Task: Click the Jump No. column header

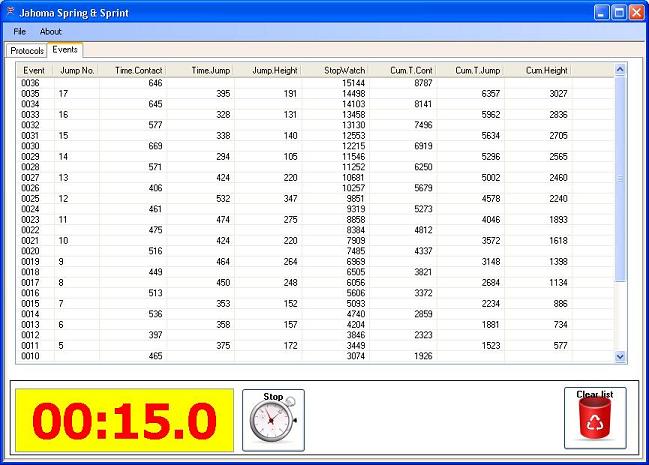Action: [77, 70]
